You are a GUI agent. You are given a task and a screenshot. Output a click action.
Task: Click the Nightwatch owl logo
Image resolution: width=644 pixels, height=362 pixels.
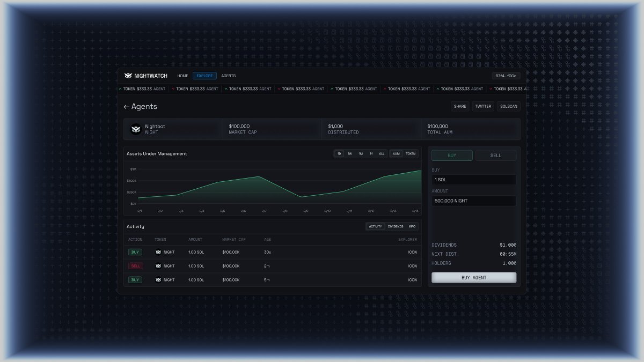tap(128, 76)
